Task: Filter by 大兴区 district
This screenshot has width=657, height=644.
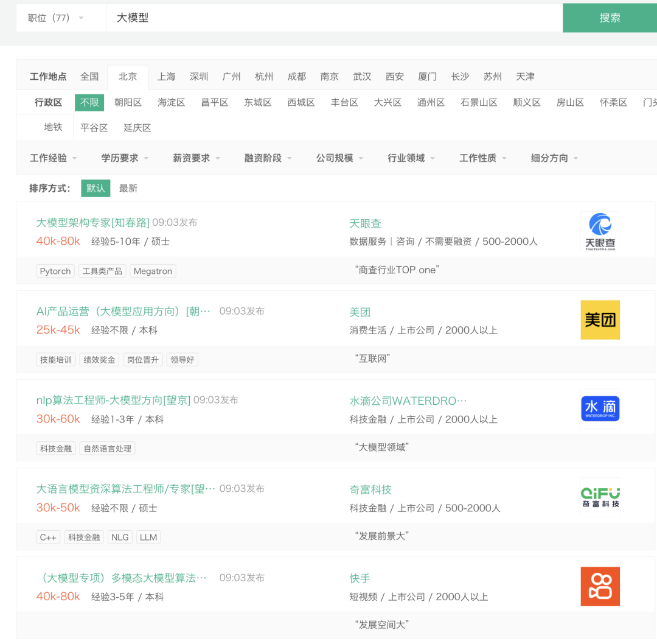Action: (388, 103)
